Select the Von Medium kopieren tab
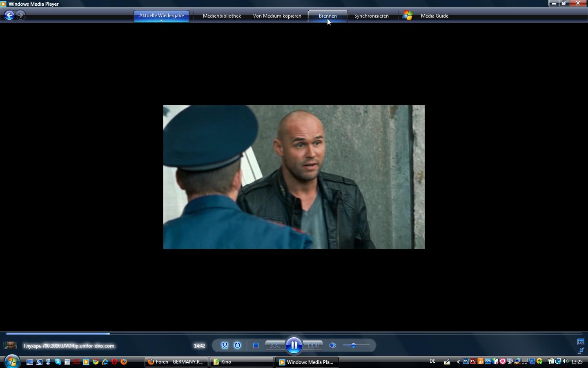Viewport: 588px width, 368px height. point(277,16)
